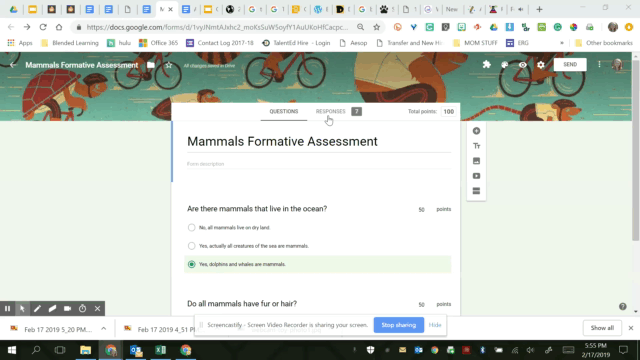Add video icon in side toolbar

[476, 176]
